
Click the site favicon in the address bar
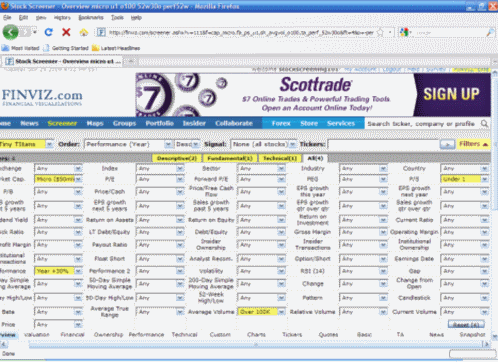pyautogui.click(x=101, y=32)
